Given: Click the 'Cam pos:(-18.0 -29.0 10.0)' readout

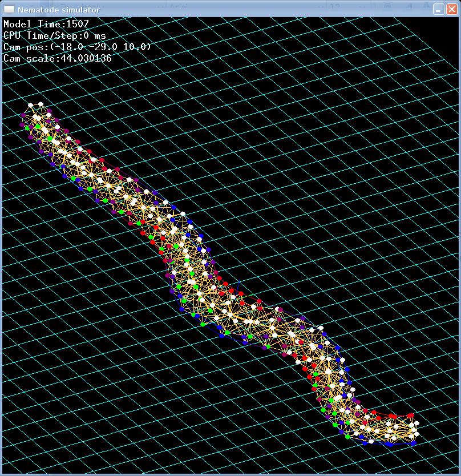Looking at the screenshot, I should [77, 47].
